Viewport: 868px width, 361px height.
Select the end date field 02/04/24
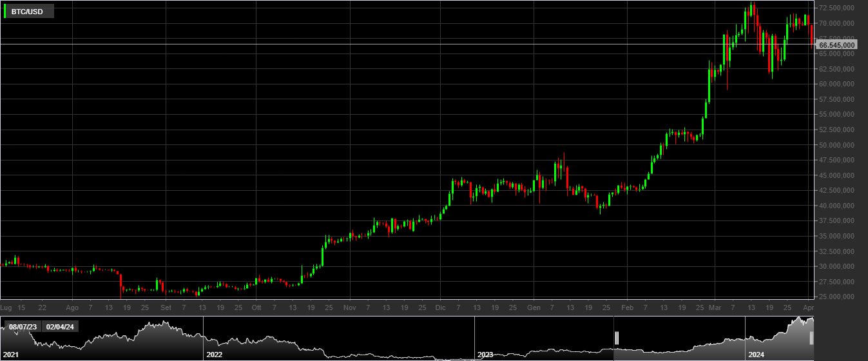click(60, 327)
